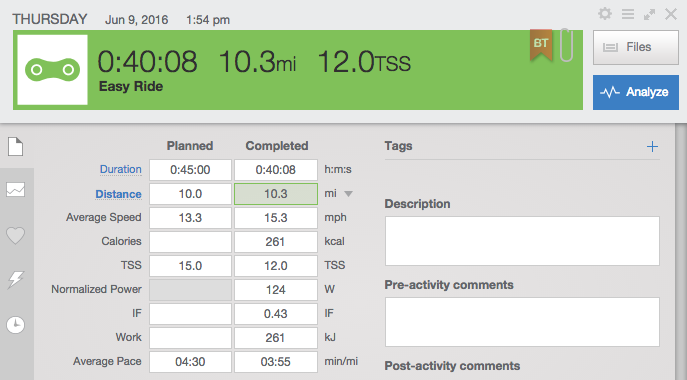Click the Jun 9, 2016 date text
This screenshot has height=380, width=687.
[x=136, y=20]
